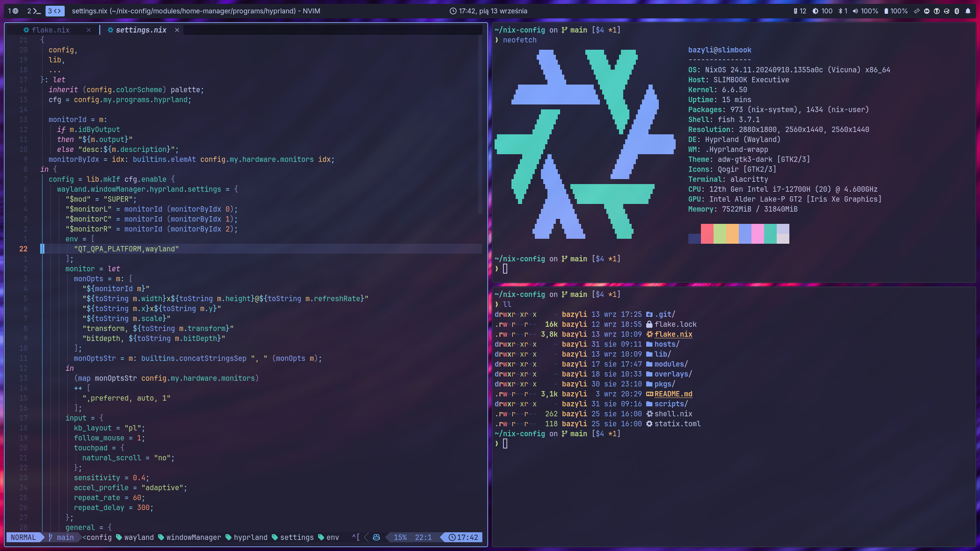Close the settings.nix buffer tab
Screen dimensions: 980x551
click(x=177, y=30)
